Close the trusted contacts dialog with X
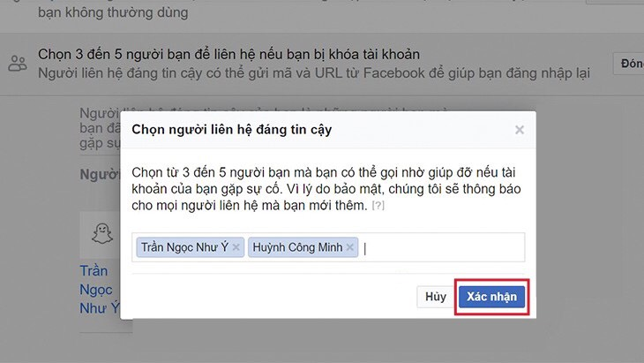 (520, 130)
